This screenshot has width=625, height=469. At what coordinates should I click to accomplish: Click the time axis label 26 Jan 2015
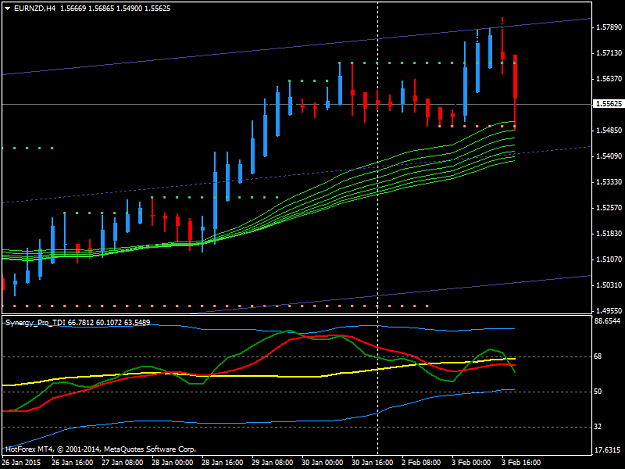point(21,463)
